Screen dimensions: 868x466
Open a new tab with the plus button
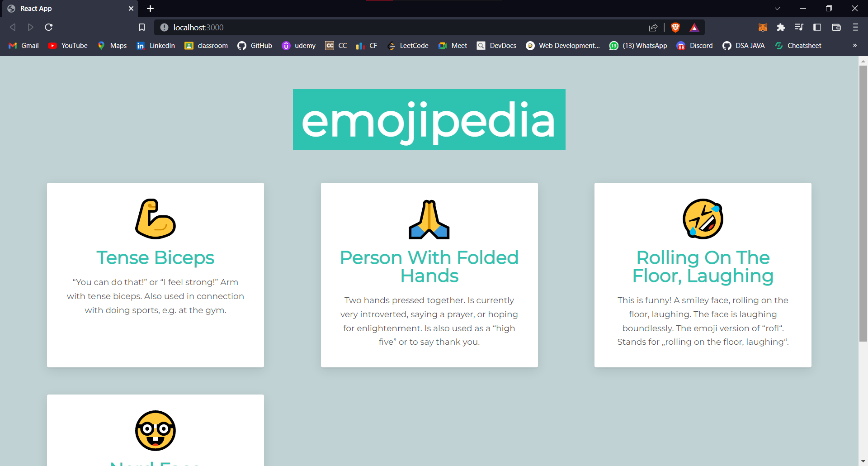pos(150,8)
